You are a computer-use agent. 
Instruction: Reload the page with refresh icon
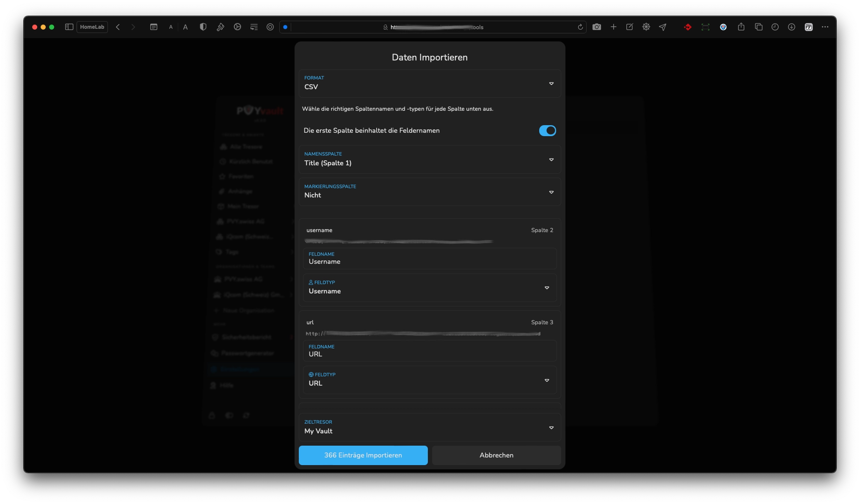pyautogui.click(x=580, y=27)
